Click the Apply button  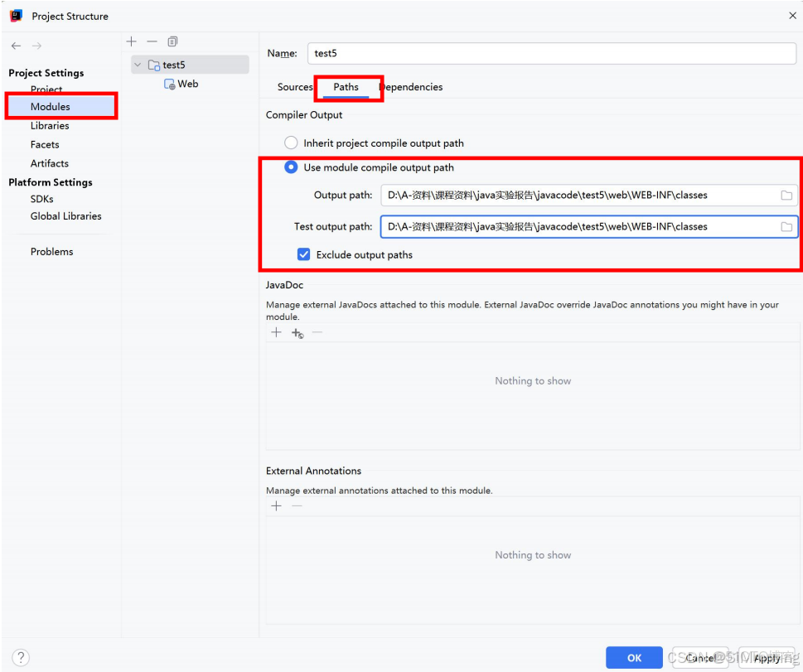765,657
